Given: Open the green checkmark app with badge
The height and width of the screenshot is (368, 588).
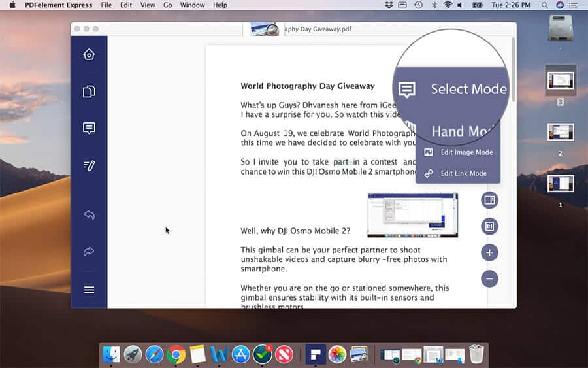Looking at the screenshot, I should point(262,354).
